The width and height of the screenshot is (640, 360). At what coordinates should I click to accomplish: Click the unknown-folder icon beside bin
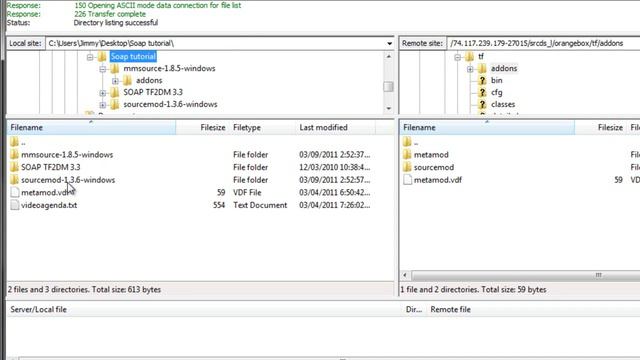click(482, 80)
